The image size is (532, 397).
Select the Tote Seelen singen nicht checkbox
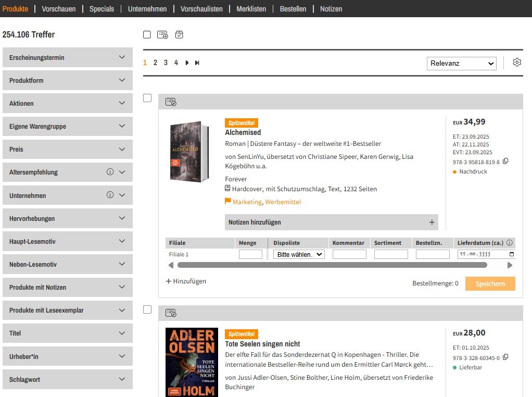point(147,309)
